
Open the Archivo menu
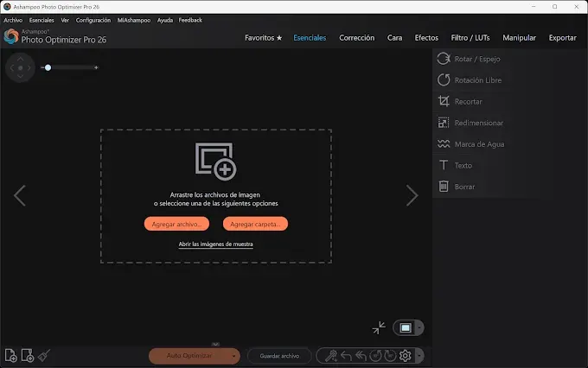pyautogui.click(x=13, y=20)
